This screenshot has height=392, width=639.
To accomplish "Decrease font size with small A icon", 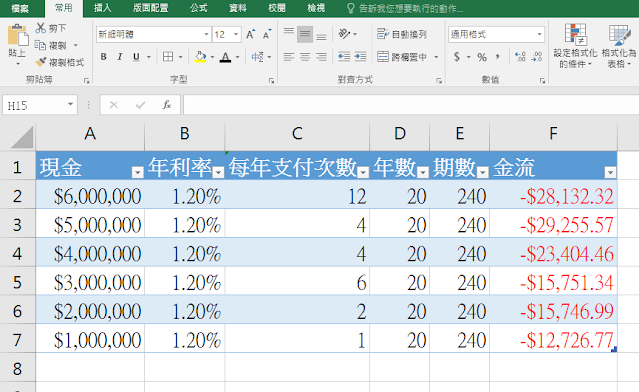I will (x=267, y=34).
